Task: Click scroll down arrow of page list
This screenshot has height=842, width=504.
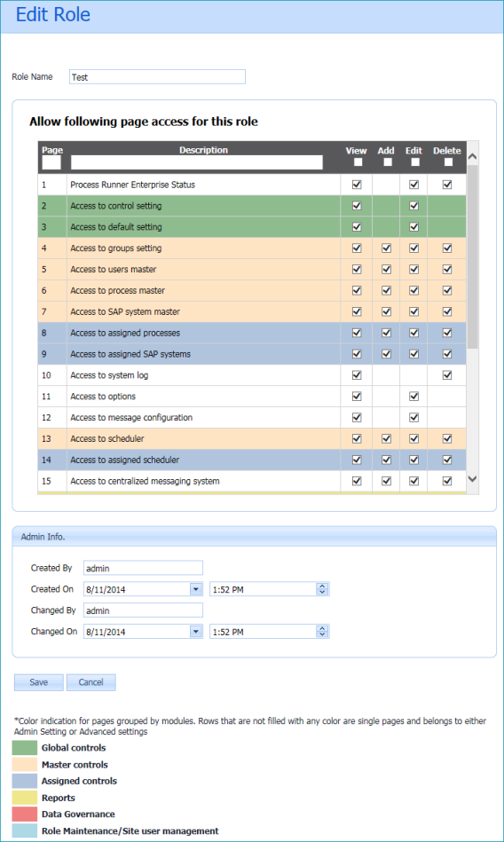Action: tap(472, 478)
